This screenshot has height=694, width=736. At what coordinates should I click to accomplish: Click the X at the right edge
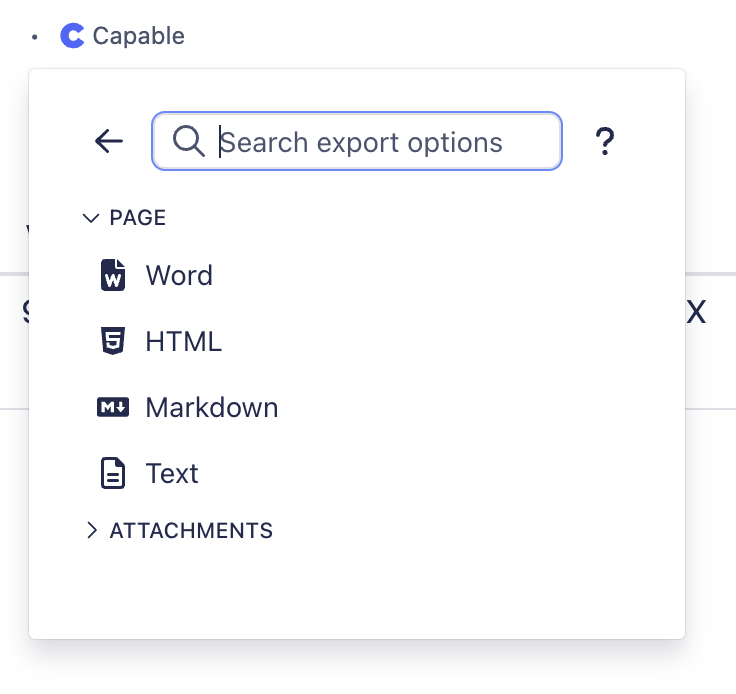(x=696, y=313)
